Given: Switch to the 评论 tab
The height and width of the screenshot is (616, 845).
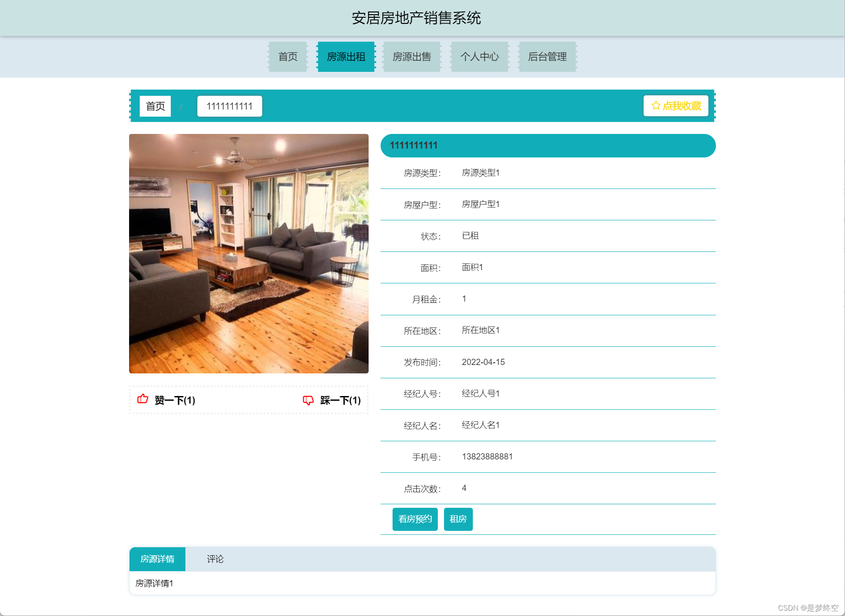Looking at the screenshot, I should point(215,559).
